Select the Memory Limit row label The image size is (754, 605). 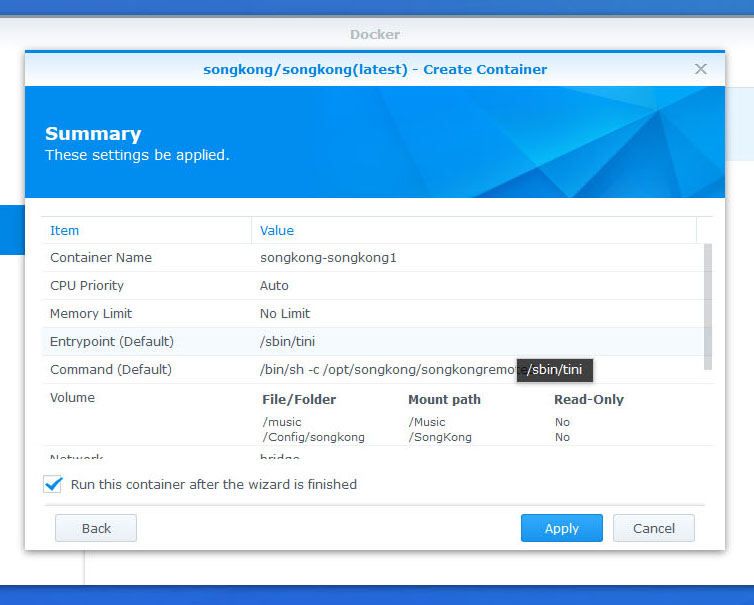[x=91, y=313]
